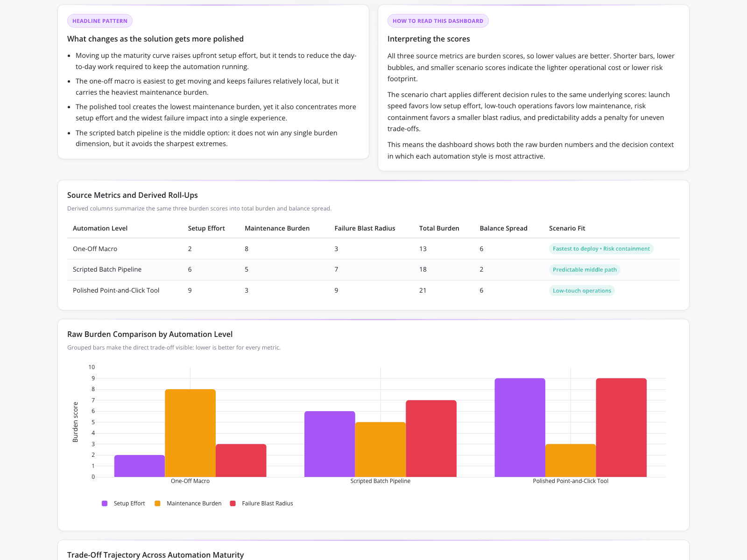Select the Total Burden column header
747x560 pixels.
439,228
